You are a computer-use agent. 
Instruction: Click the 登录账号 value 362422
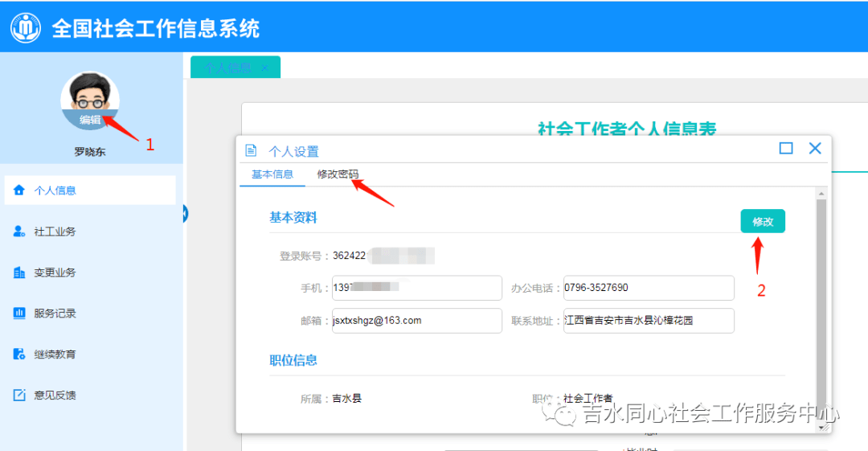click(x=350, y=256)
